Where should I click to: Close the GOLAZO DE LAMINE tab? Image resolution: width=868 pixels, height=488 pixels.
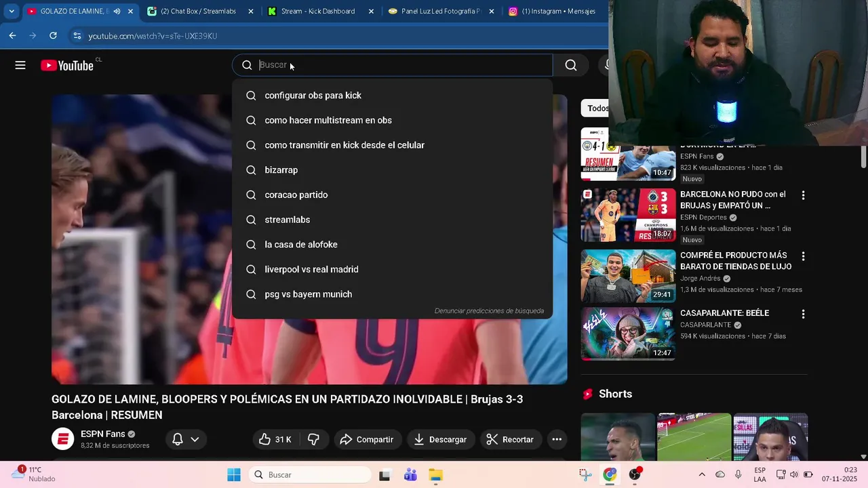click(x=130, y=12)
